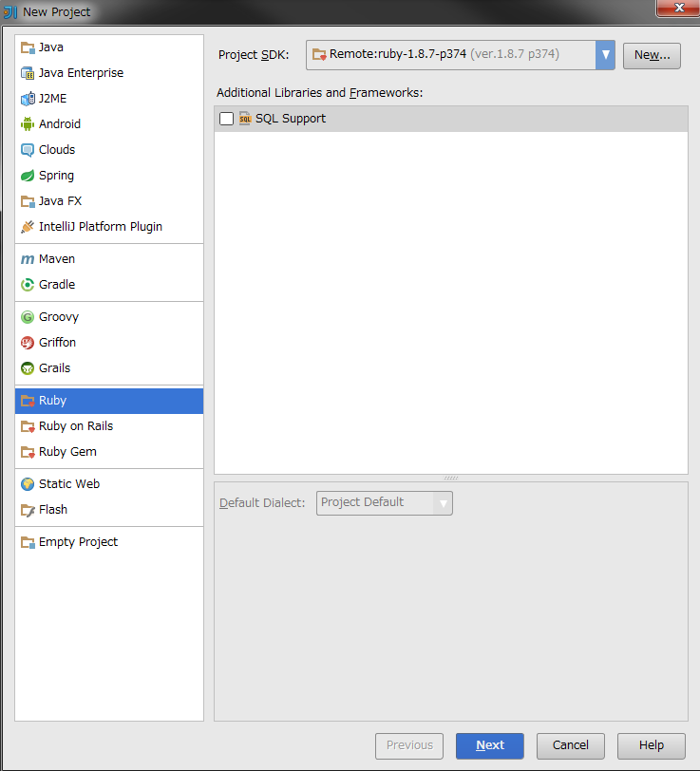Click the Default Dialect label
The image size is (700, 771).
pos(262,503)
